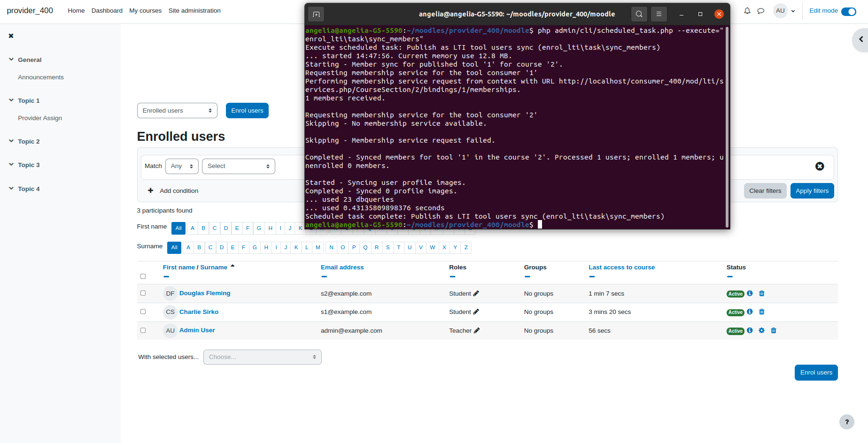
Task: Open the Enrolled users page dropdown
Action: [x=177, y=111]
